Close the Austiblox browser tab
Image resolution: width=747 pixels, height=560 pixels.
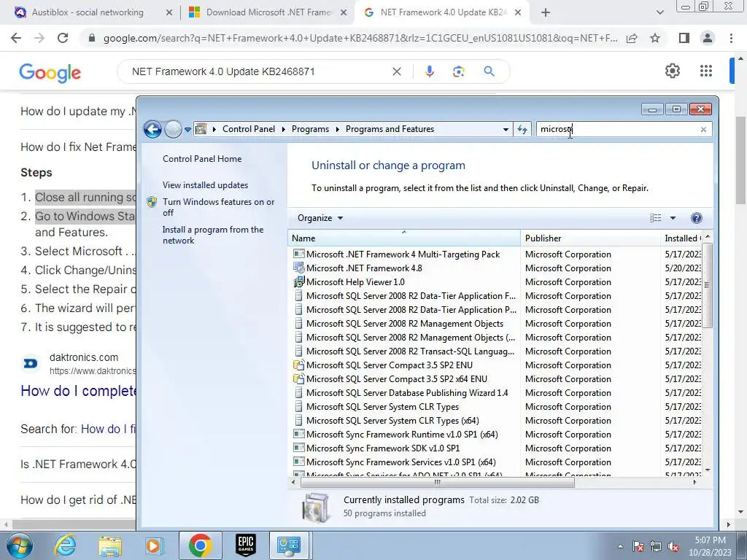pos(169,12)
